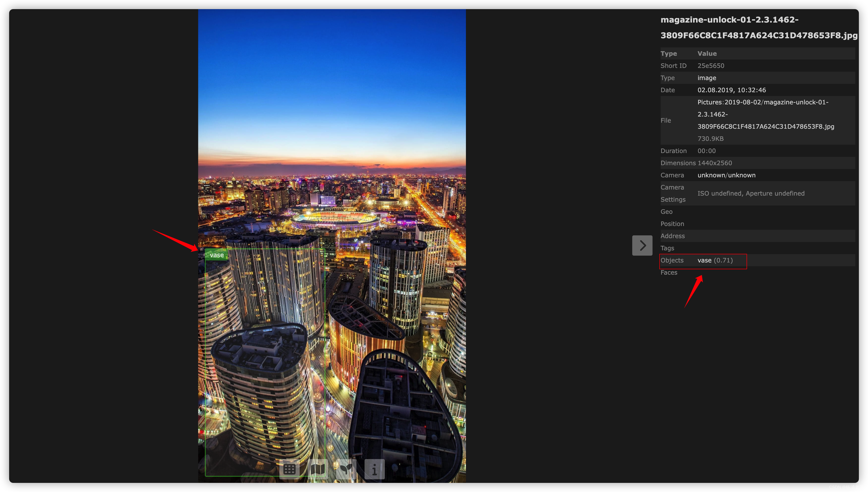868x492 pixels.
Task: Click the stadium in the city photo
Action: [x=335, y=220]
